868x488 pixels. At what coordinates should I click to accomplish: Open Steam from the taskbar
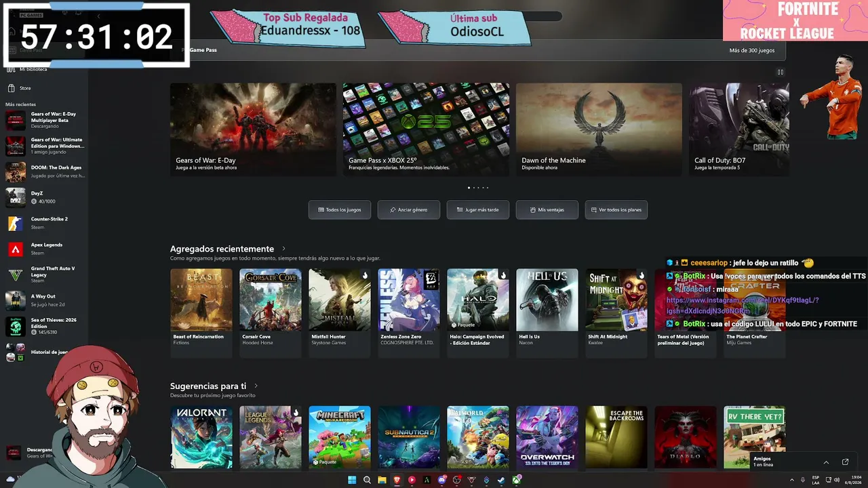point(501,480)
